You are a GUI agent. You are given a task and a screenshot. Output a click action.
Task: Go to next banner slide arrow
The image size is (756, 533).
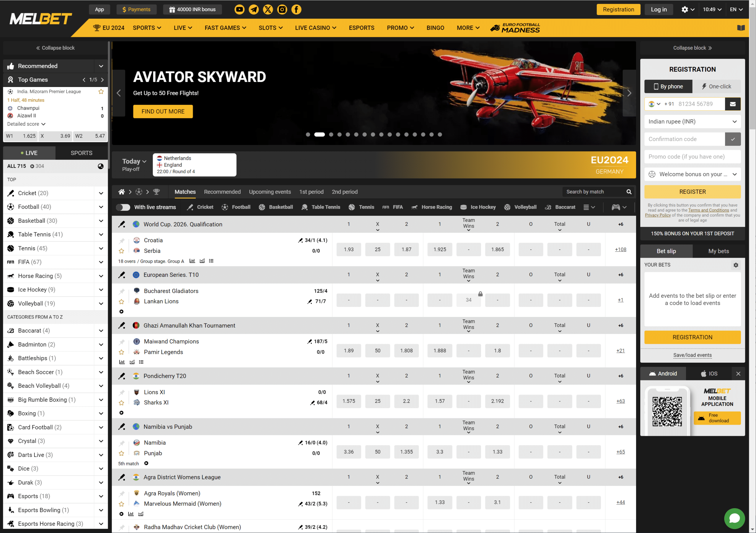[x=629, y=93]
